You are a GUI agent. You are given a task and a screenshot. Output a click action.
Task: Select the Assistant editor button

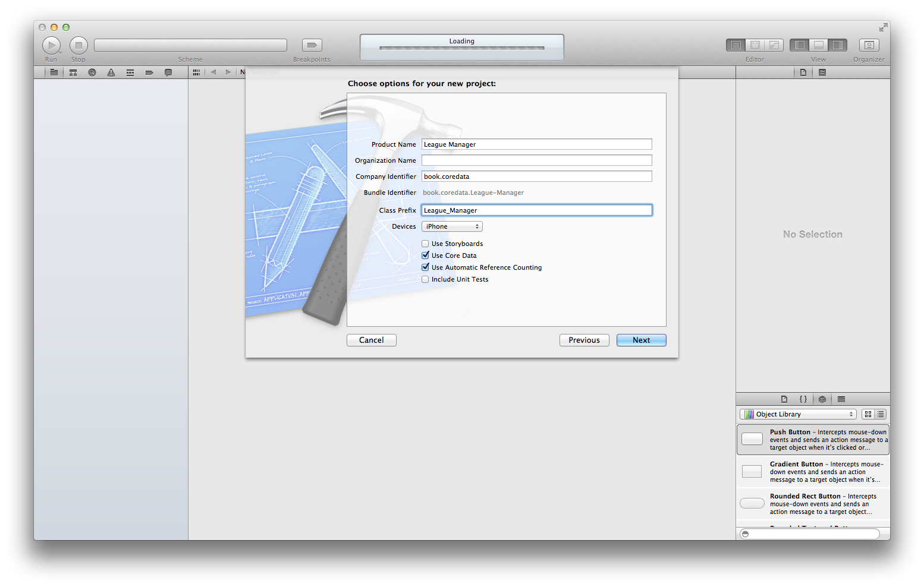[x=755, y=45]
